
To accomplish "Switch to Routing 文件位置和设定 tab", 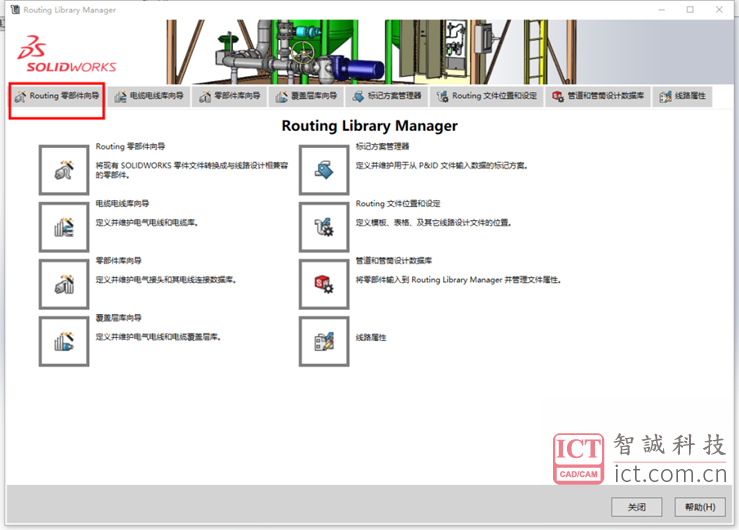I will 487,97.
